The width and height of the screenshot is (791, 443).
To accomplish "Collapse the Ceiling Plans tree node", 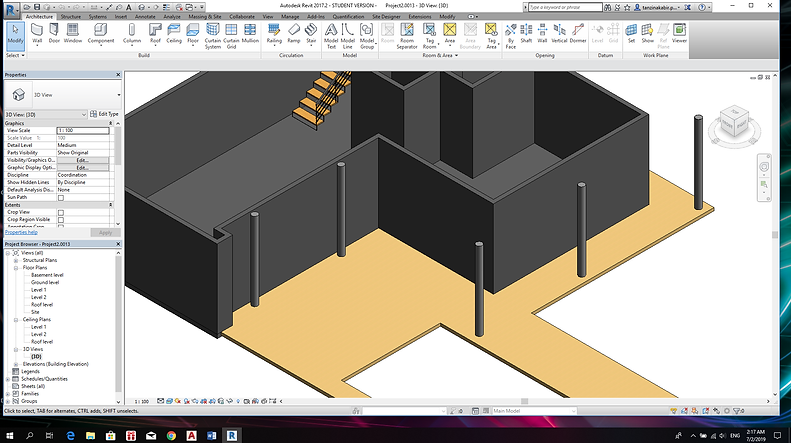I will coord(16,320).
